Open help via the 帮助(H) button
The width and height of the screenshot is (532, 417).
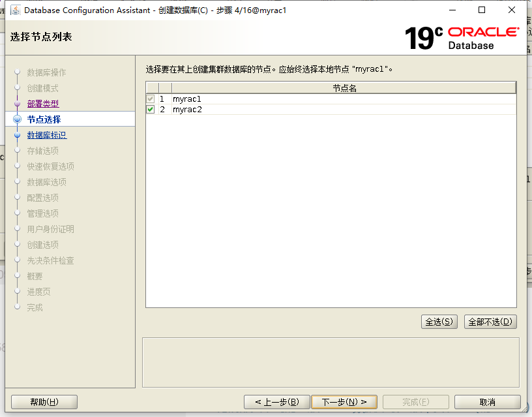[x=44, y=401]
